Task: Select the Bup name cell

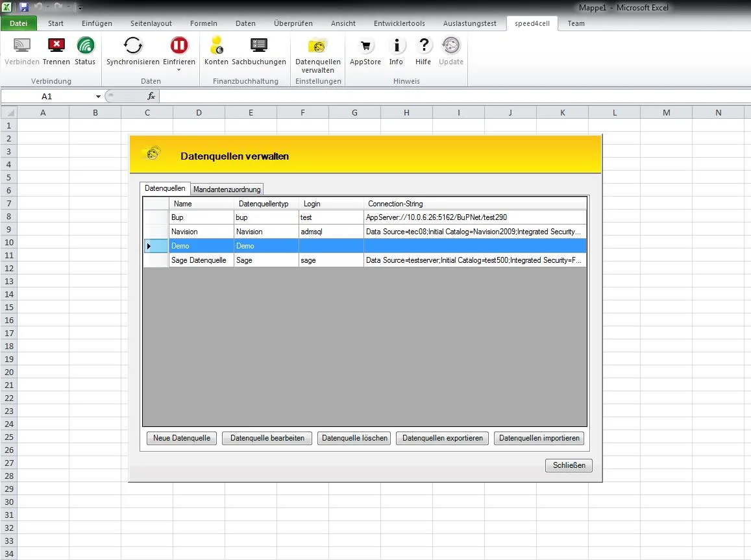Action: (x=201, y=217)
